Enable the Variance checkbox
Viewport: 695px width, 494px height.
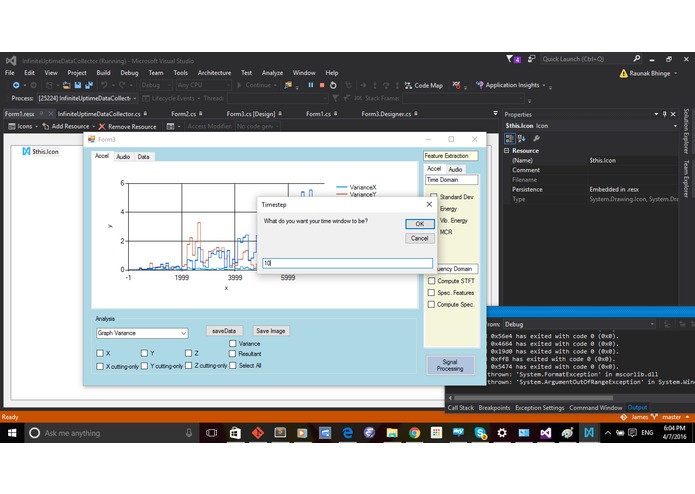233,343
